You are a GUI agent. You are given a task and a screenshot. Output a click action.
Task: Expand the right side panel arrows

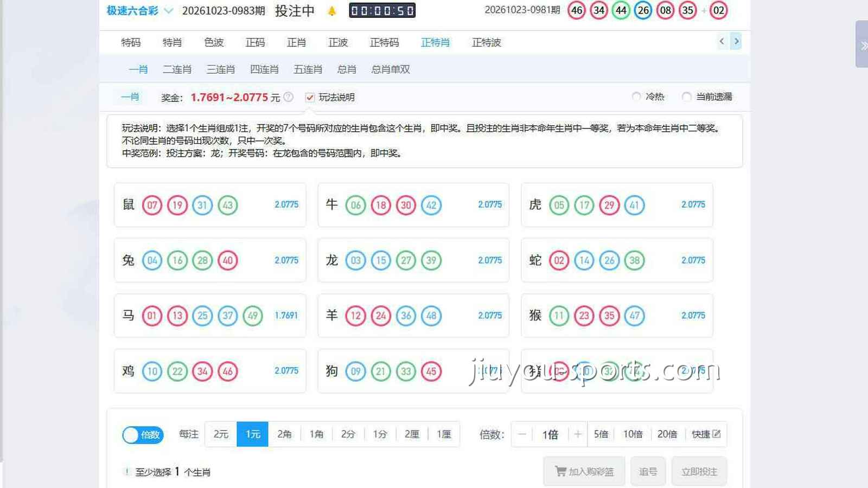tap(863, 46)
